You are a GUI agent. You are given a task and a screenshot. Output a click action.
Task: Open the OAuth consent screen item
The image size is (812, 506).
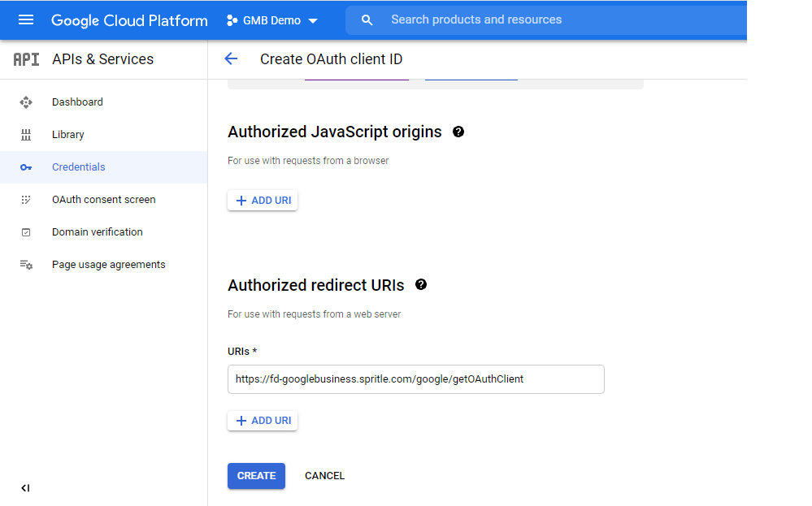click(103, 200)
